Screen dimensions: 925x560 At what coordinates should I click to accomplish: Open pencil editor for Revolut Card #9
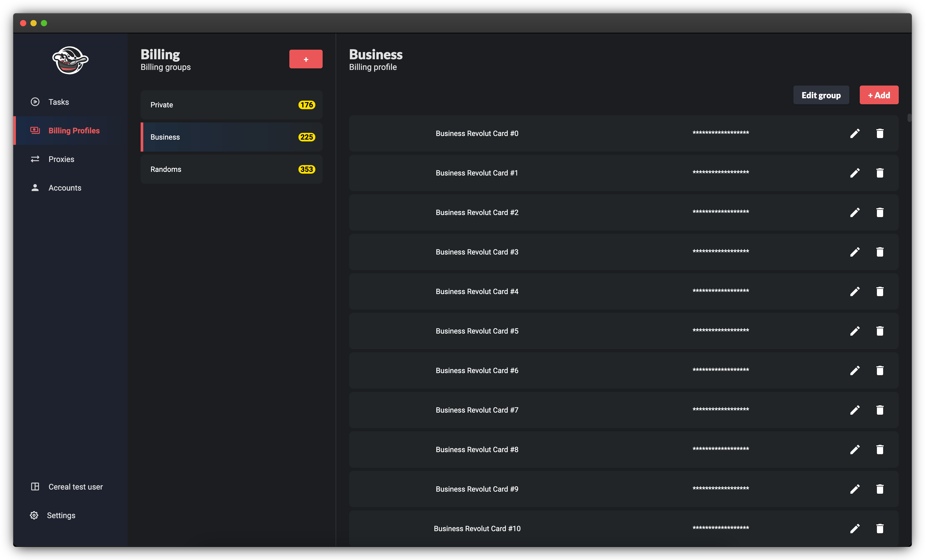click(855, 489)
